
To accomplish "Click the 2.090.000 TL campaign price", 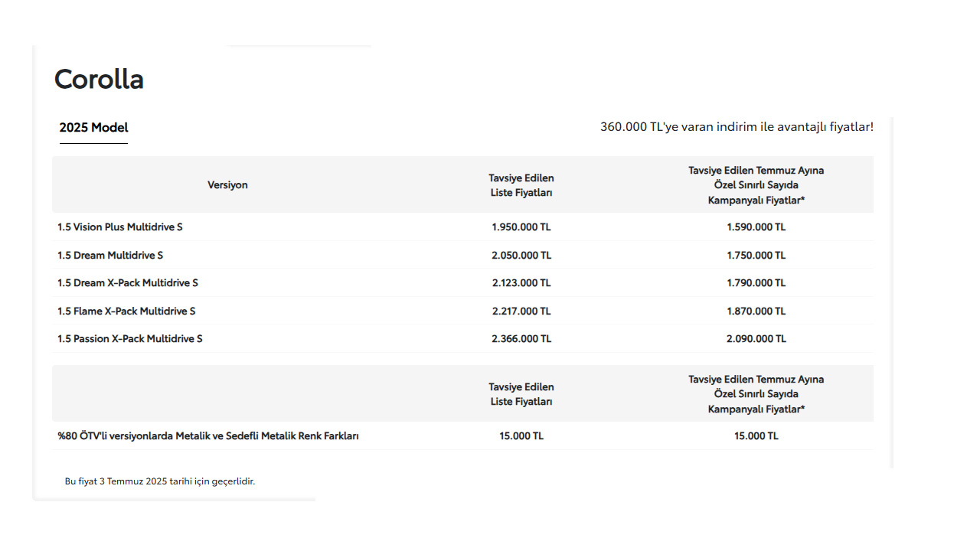I will click(x=756, y=338).
